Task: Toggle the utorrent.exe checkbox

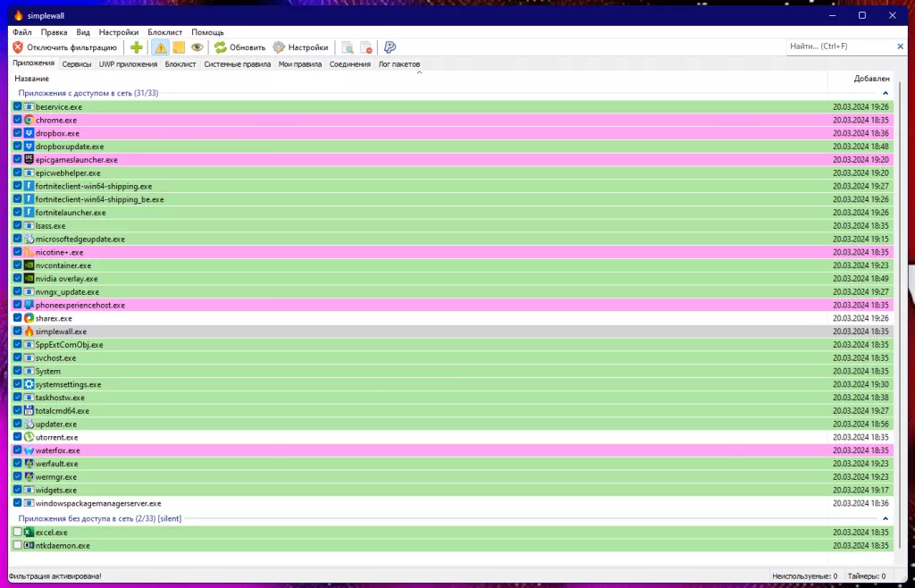Action: (18, 437)
